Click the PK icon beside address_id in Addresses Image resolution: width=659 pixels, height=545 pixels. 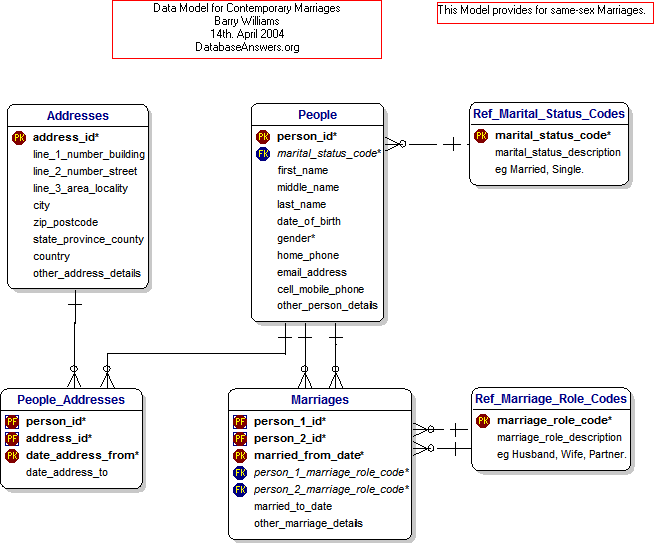click(x=19, y=138)
